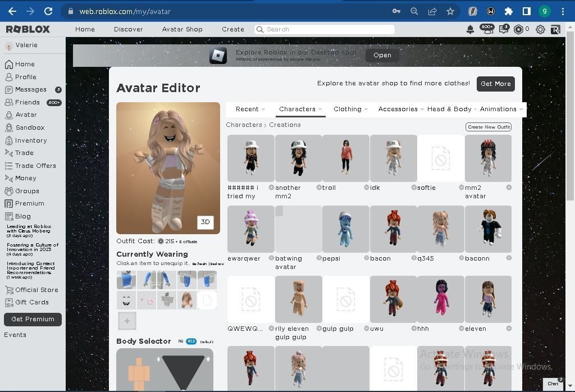Switch avatar preview to 3D mode

coord(205,222)
